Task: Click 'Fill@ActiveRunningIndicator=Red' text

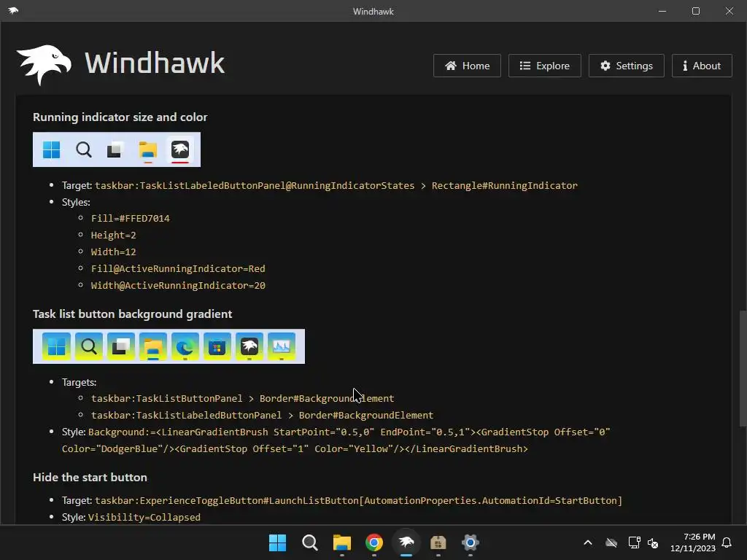Action: click(x=178, y=268)
